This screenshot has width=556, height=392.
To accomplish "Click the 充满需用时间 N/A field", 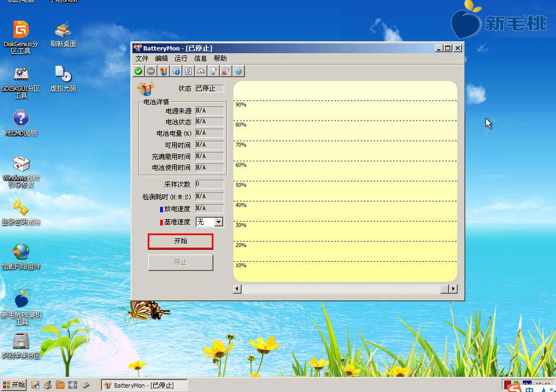I will click(210, 156).
